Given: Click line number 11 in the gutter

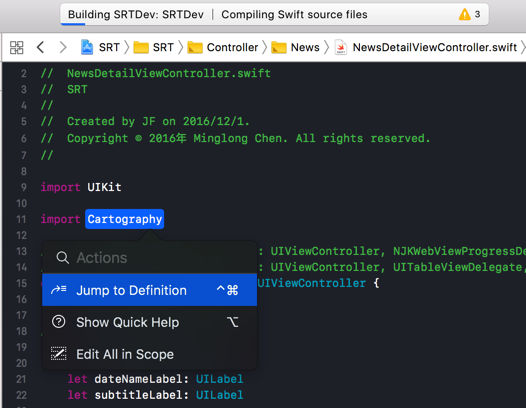Looking at the screenshot, I should click(21, 219).
